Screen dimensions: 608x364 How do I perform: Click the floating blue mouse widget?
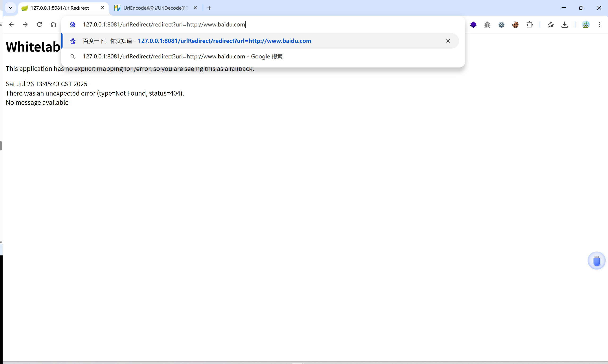click(x=596, y=261)
